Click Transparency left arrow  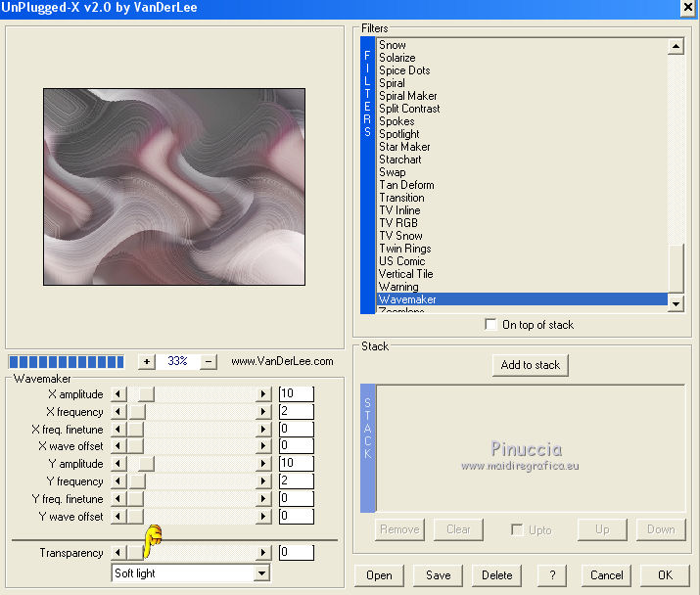point(118,553)
